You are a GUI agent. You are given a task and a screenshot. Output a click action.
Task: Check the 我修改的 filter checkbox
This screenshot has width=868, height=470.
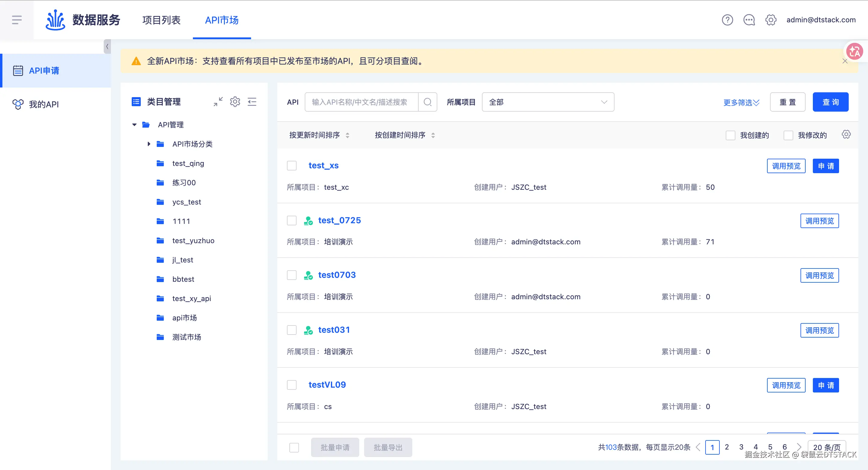pyautogui.click(x=788, y=135)
